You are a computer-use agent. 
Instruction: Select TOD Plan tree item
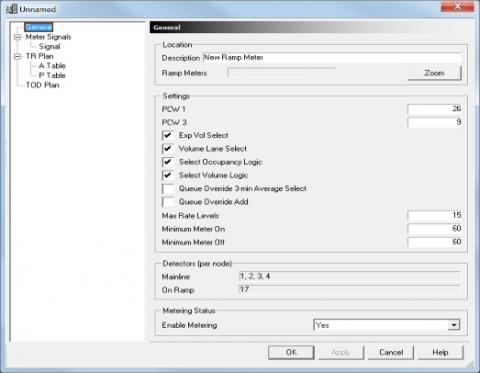pyautogui.click(x=43, y=85)
